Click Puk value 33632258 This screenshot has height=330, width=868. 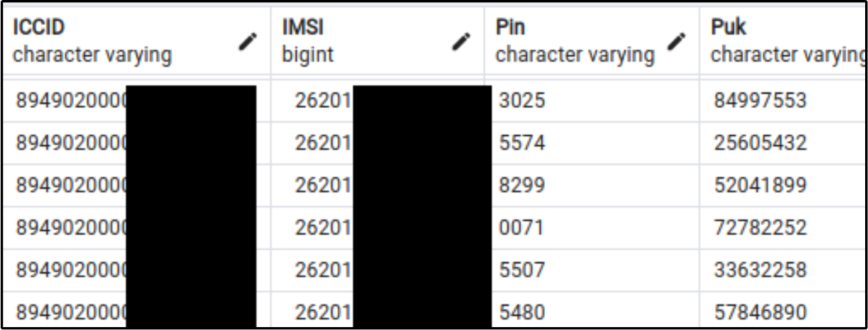(760, 270)
